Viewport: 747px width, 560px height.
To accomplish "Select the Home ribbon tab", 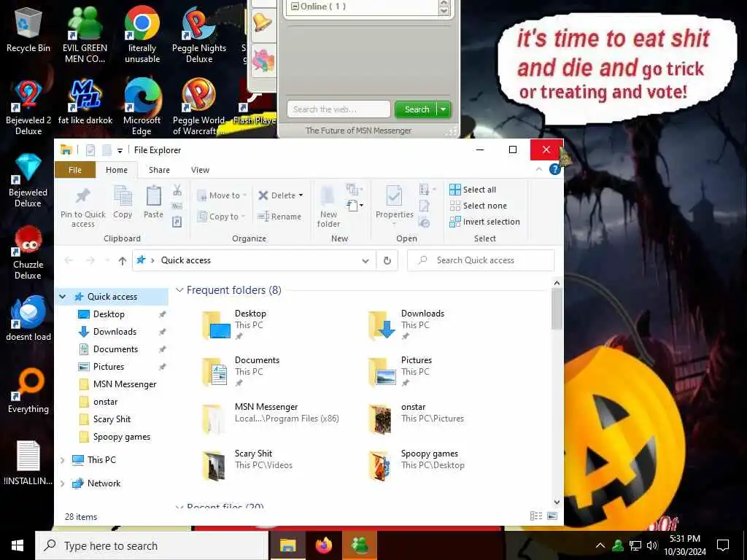I will coord(117,170).
